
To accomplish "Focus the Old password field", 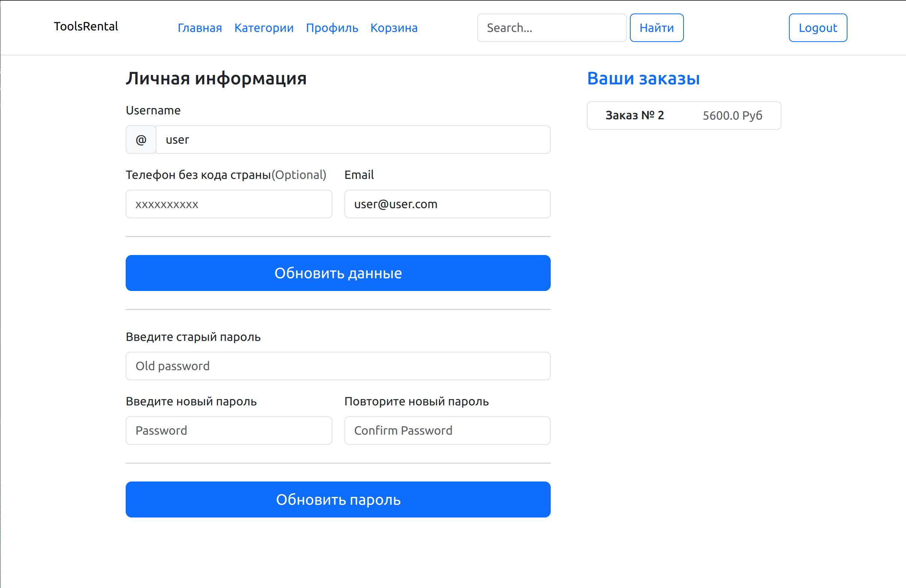I will click(x=338, y=366).
